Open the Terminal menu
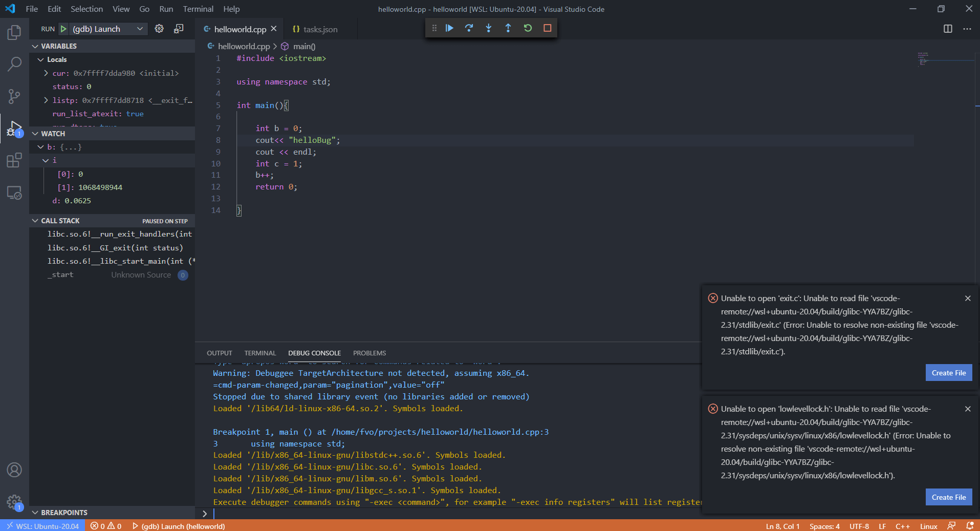 click(x=198, y=9)
